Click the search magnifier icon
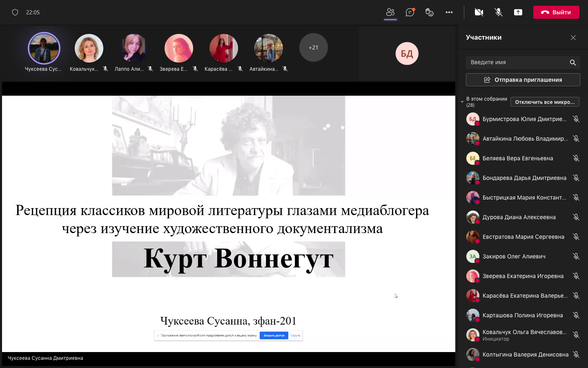This screenshot has height=368, width=588. click(573, 63)
